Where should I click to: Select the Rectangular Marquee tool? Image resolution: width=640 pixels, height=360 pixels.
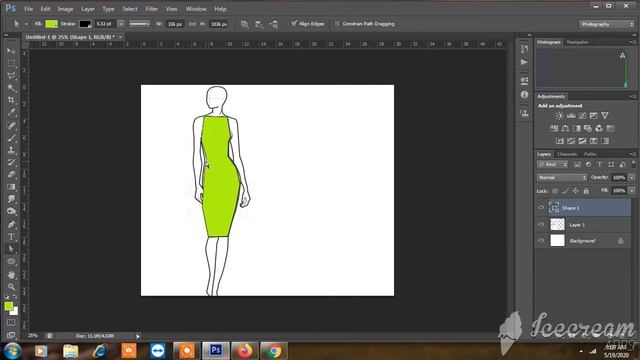pos(11,64)
